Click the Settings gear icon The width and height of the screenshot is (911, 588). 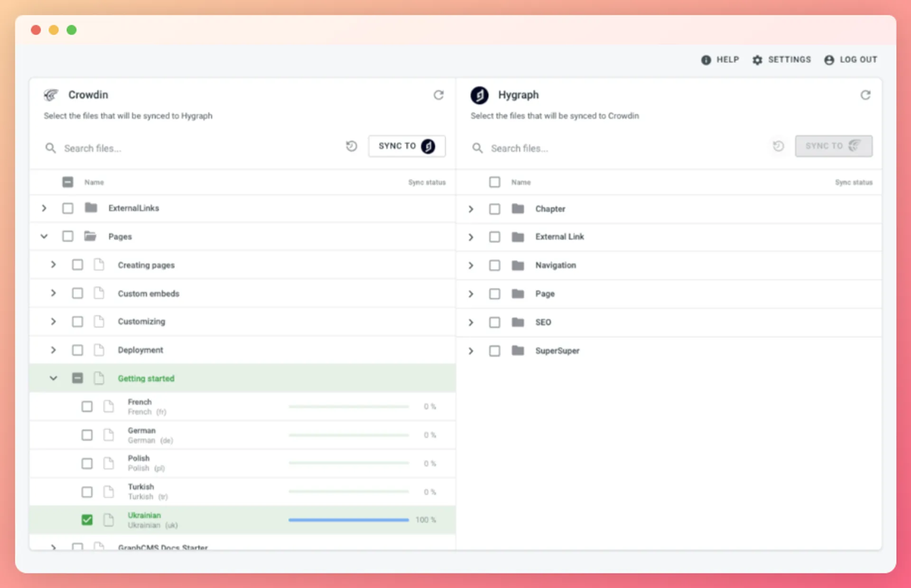(x=757, y=60)
